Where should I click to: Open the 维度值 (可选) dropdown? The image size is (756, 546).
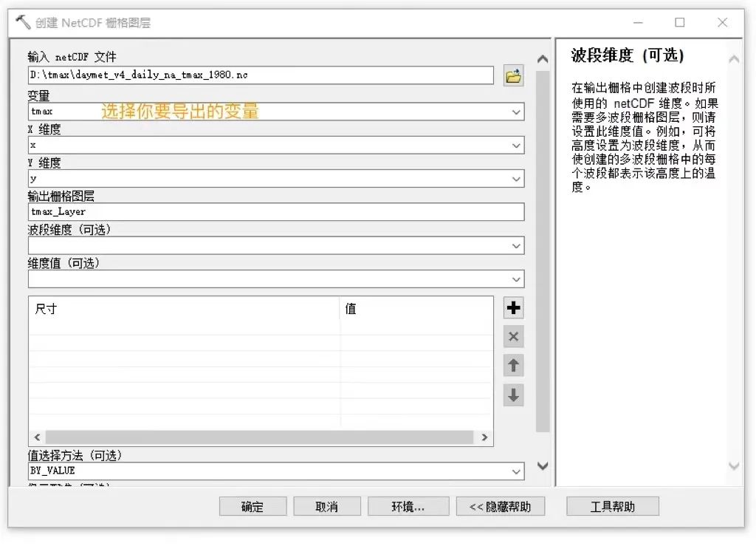click(518, 278)
